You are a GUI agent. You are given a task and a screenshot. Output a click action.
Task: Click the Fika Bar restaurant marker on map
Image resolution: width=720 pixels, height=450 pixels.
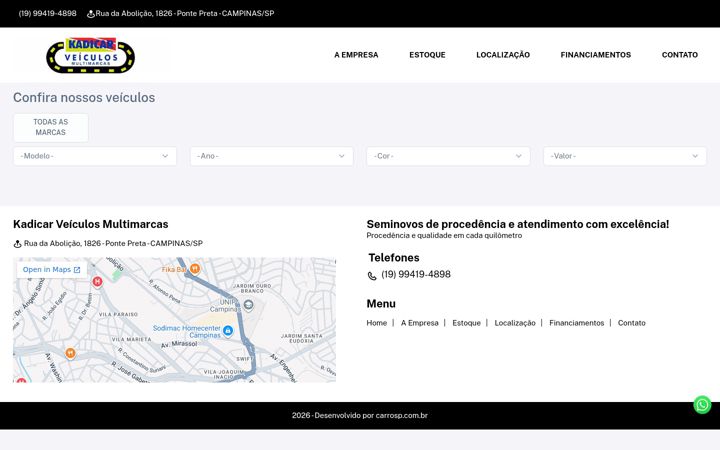(195, 269)
